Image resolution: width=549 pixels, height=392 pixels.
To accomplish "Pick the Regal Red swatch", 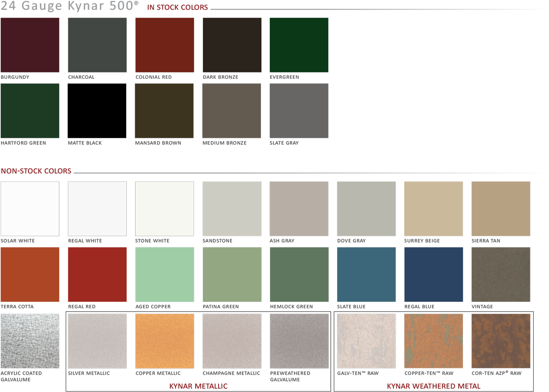I will [x=97, y=275].
